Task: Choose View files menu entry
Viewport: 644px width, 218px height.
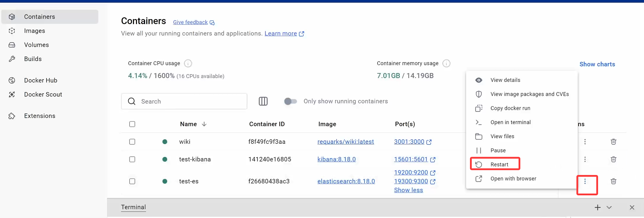Action: [522, 136]
